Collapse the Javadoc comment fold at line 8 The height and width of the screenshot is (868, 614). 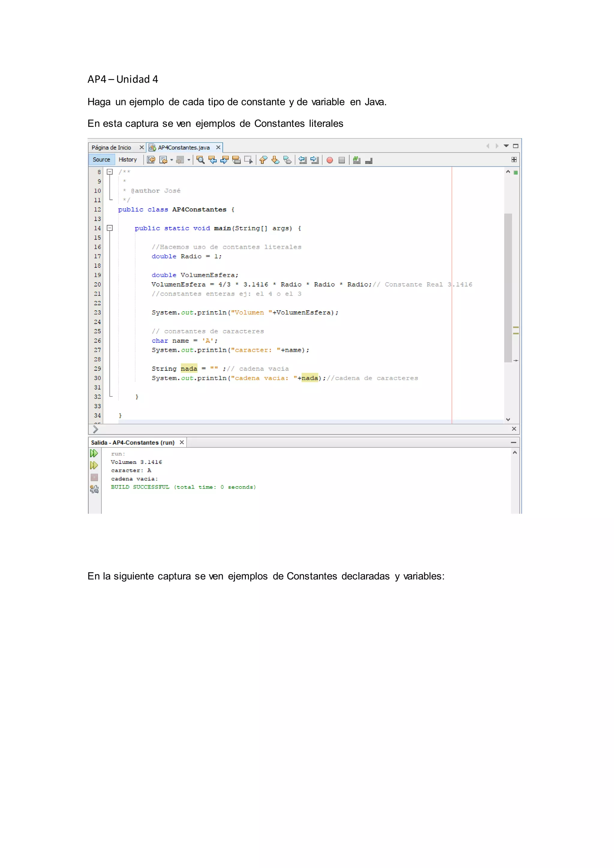(x=110, y=172)
